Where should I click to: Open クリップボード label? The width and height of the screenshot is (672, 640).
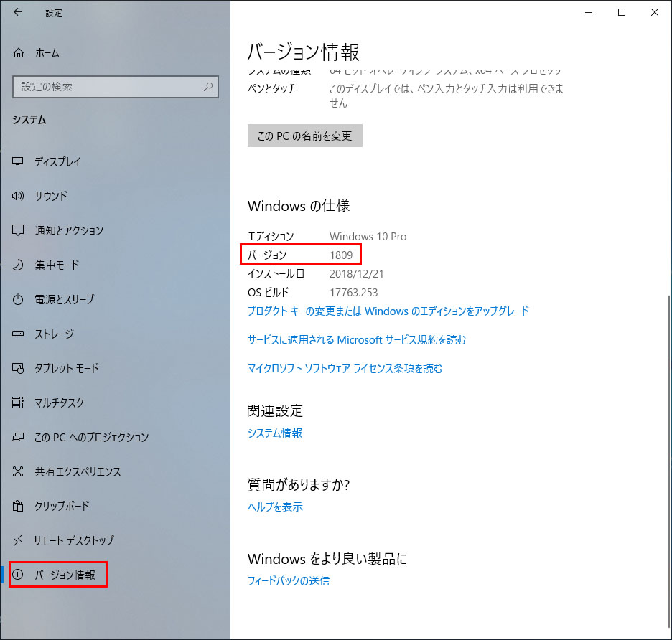[62, 506]
